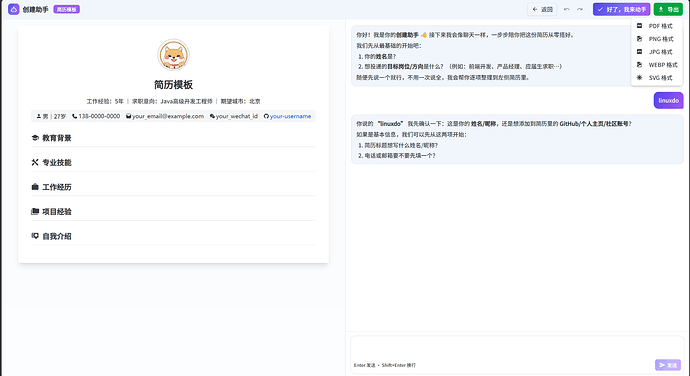690x376 pixels.
Task: Click the your_email@example.com text
Action: tap(168, 116)
